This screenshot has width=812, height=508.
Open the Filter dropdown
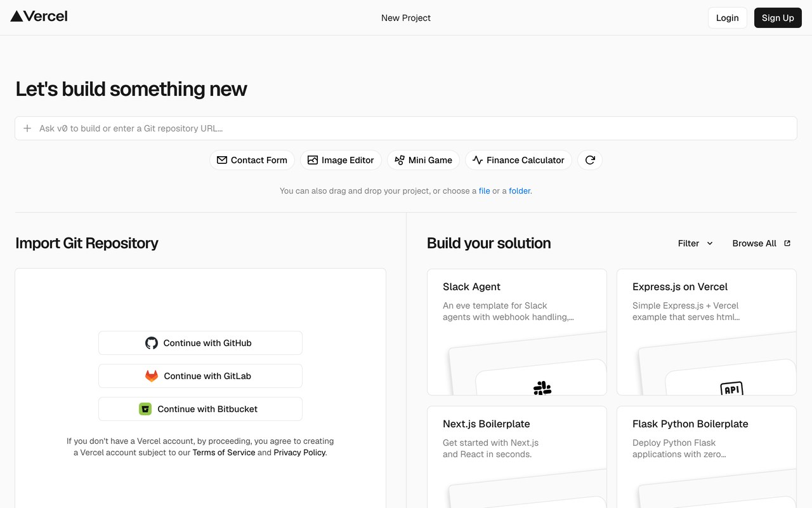coord(695,243)
